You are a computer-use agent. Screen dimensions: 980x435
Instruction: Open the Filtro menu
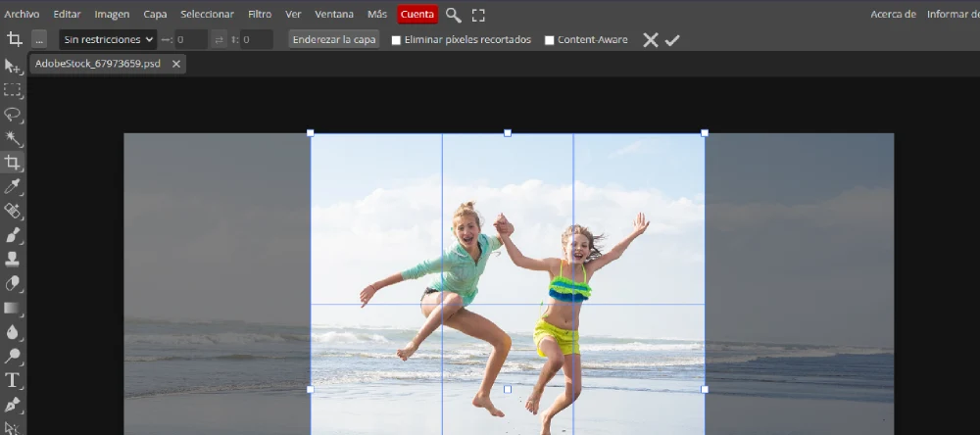(260, 14)
